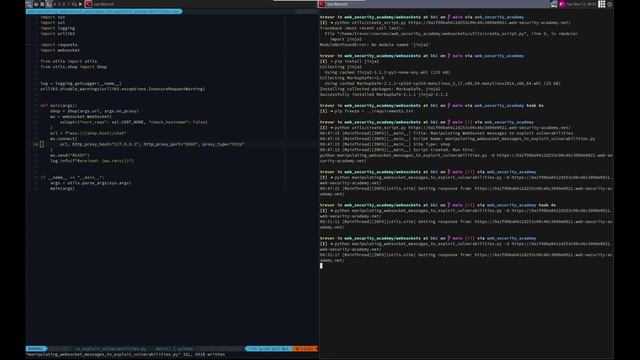This screenshot has width=640, height=360.
Task: Open the network status tray icon
Action: click(554, 4)
